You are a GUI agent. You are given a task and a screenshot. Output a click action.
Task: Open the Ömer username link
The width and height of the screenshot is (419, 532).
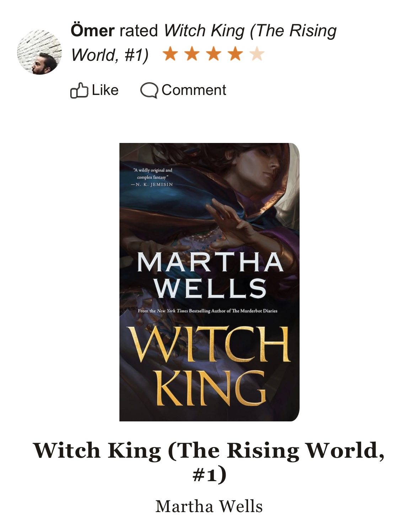click(x=92, y=30)
